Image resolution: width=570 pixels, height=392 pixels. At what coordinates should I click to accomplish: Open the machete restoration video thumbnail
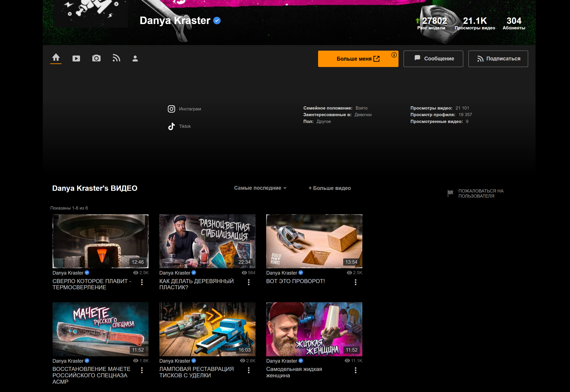100,329
